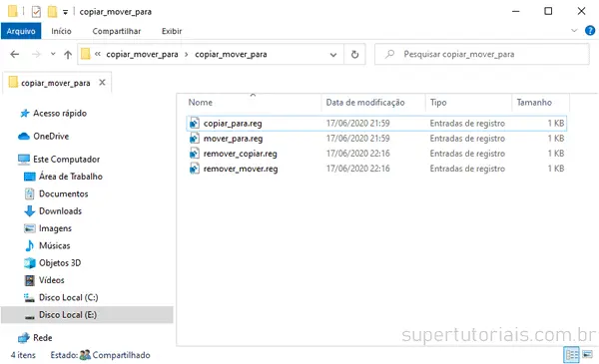Expand the address bar history dropdown
Screen dimensions: 599x364
pos(333,55)
